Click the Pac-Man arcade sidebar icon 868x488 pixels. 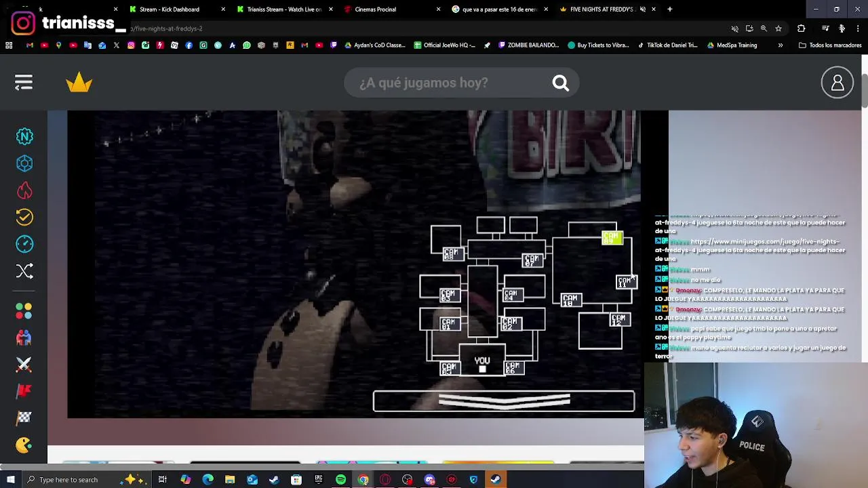[24, 445]
